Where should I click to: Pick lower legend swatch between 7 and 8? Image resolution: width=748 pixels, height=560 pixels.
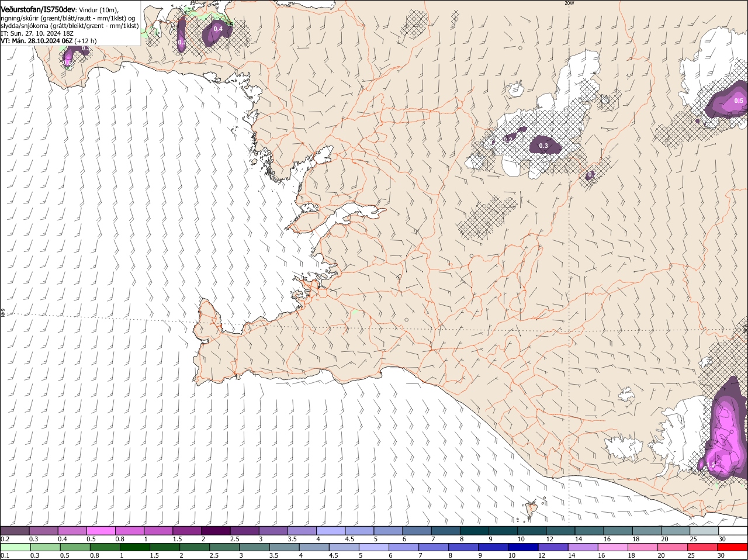[x=434, y=547]
